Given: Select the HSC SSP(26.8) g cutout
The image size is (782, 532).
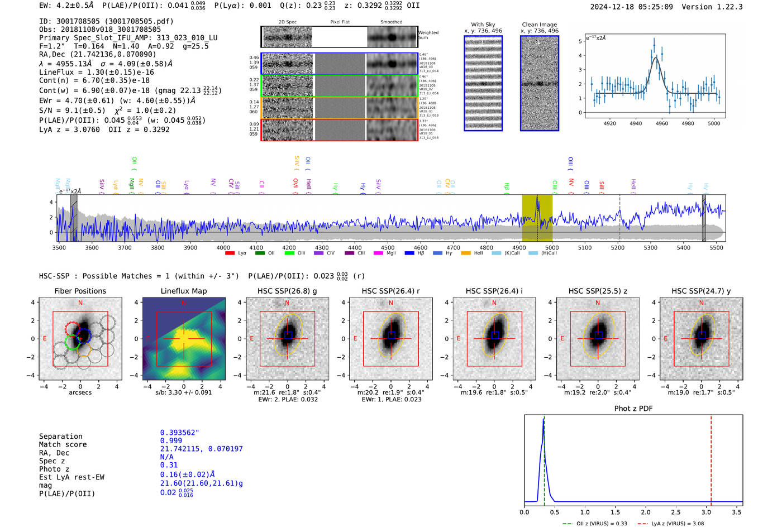Looking at the screenshot, I should [287, 338].
